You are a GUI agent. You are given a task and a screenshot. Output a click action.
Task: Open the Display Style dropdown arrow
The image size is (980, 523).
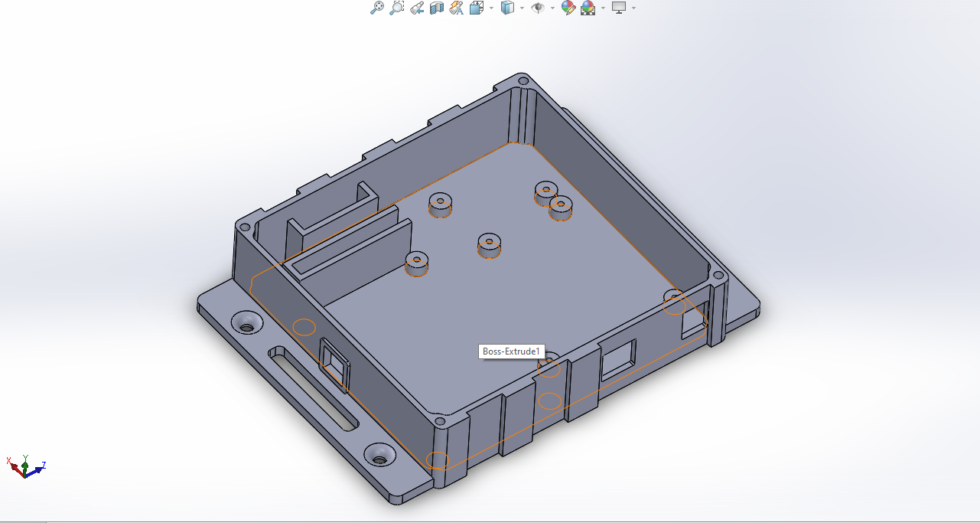click(x=522, y=8)
